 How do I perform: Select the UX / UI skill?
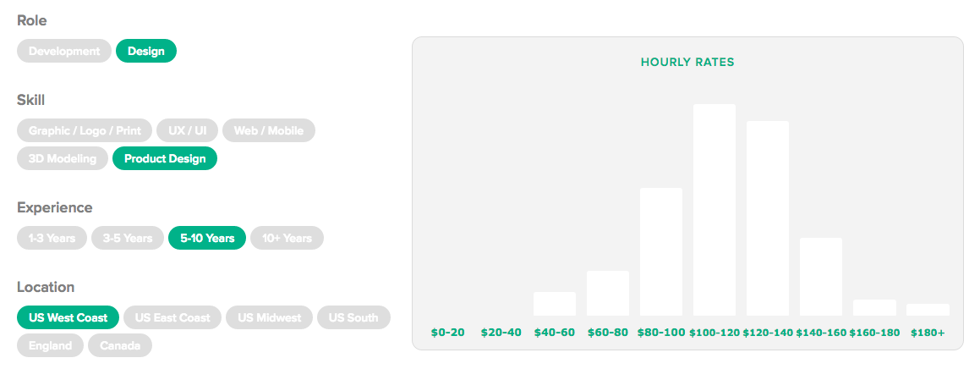(x=188, y=130)
